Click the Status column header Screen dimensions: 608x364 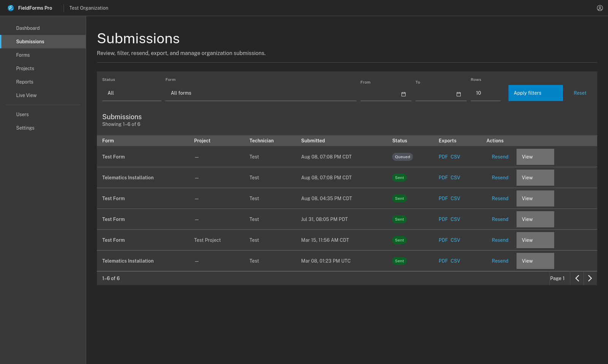coord(399,141)
